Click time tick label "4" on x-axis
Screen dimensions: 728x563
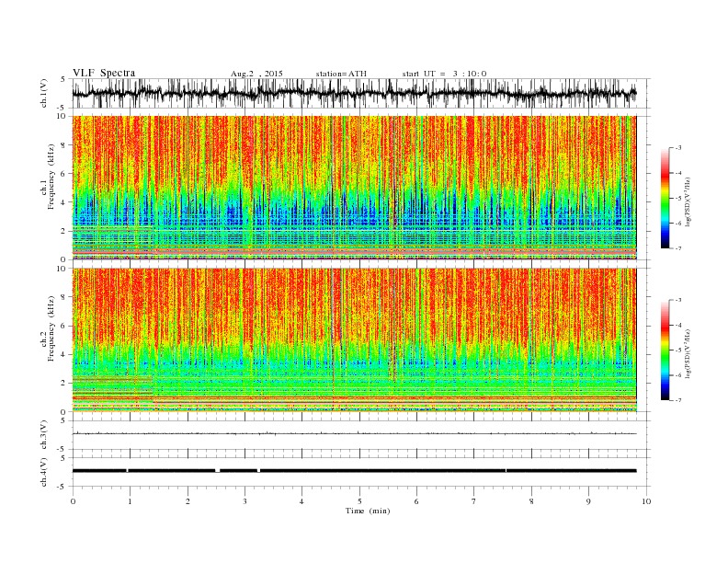[x=301, y=501]
